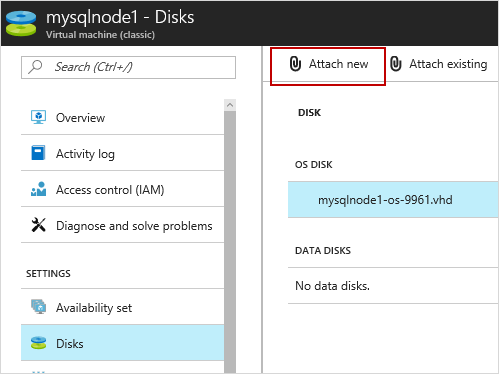Click the DATA DISKS heading

(323, 250)
